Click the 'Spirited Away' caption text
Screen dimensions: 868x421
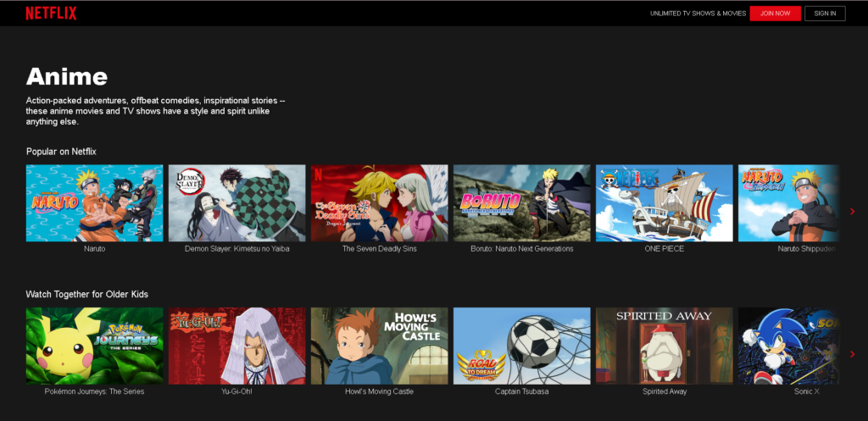point(665,391)
